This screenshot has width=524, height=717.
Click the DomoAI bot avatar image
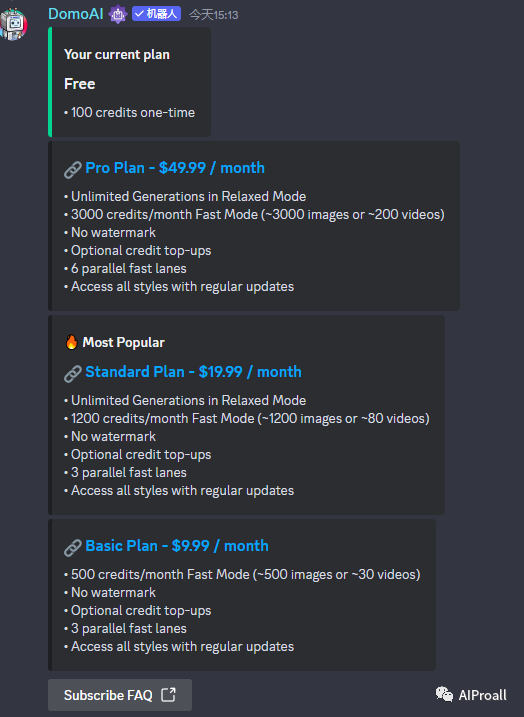(x=14, y=24)
